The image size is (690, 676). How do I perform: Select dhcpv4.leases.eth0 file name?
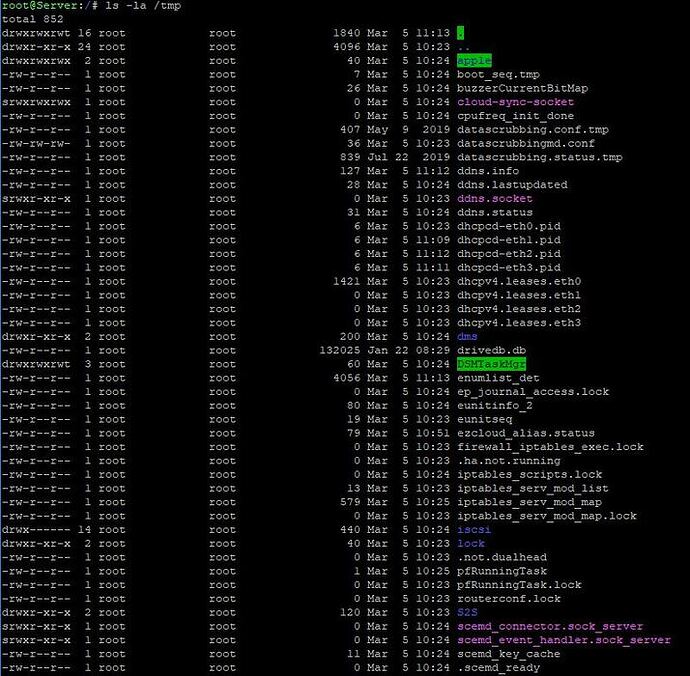519,282
